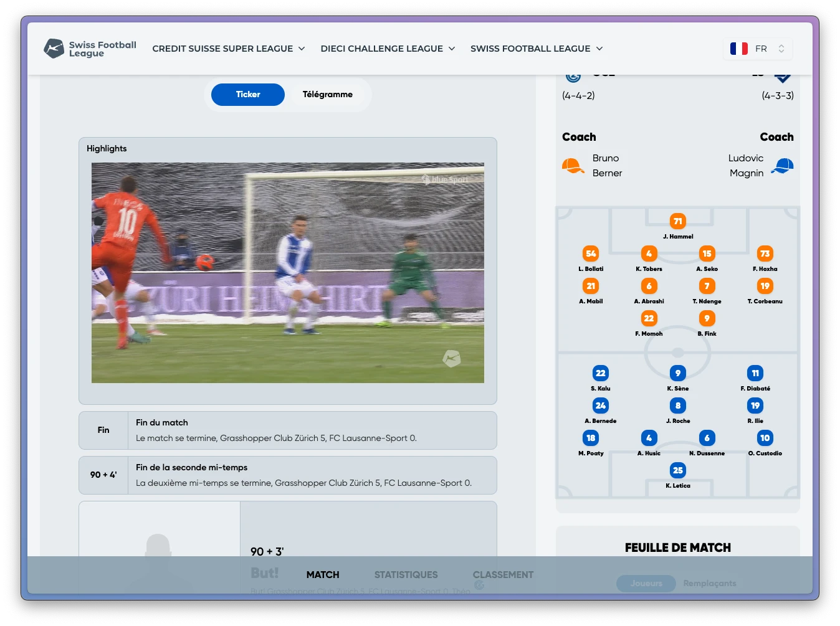840x626 pixels.
Task: Select player R. Ilie number 19
Action: coord(755,410)
